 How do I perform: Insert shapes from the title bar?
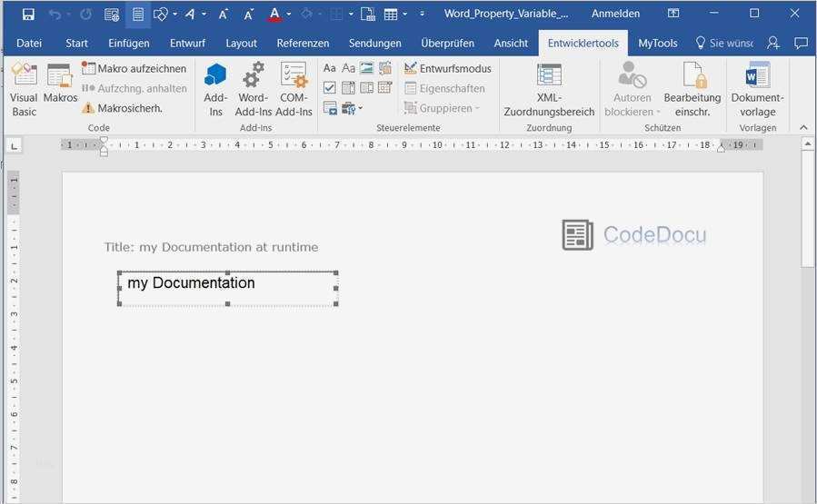click(x=161, y=14)
